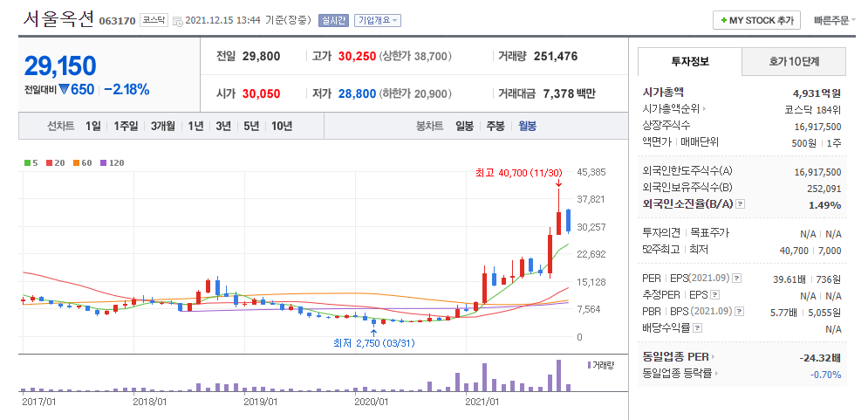The image size is (868, 420).
Task: Click the 거래량 value 251,476
Action: (555, 56)
